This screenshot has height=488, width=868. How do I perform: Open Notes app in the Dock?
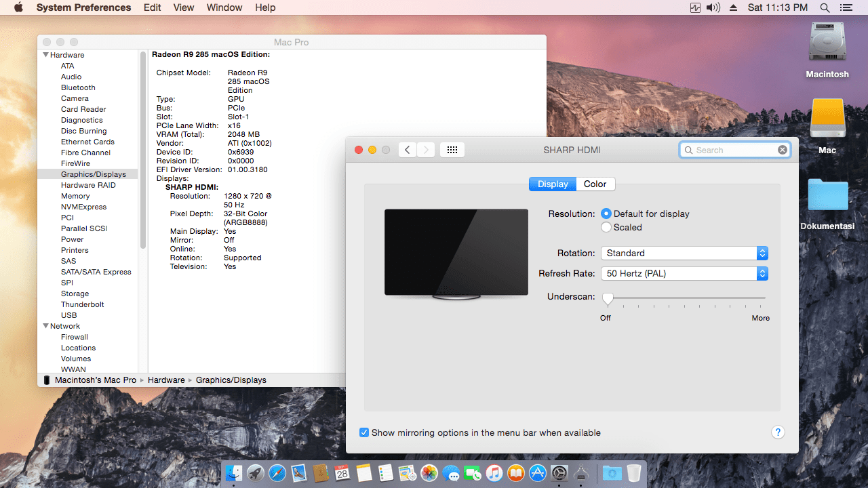point(364,473)
